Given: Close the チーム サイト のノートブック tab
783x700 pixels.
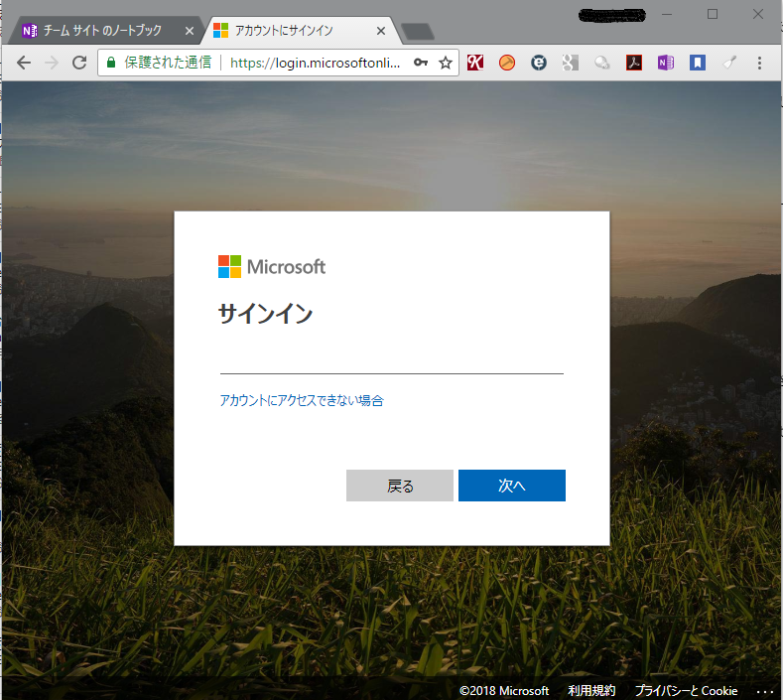Looking at the screenshot, I should 190,31.
